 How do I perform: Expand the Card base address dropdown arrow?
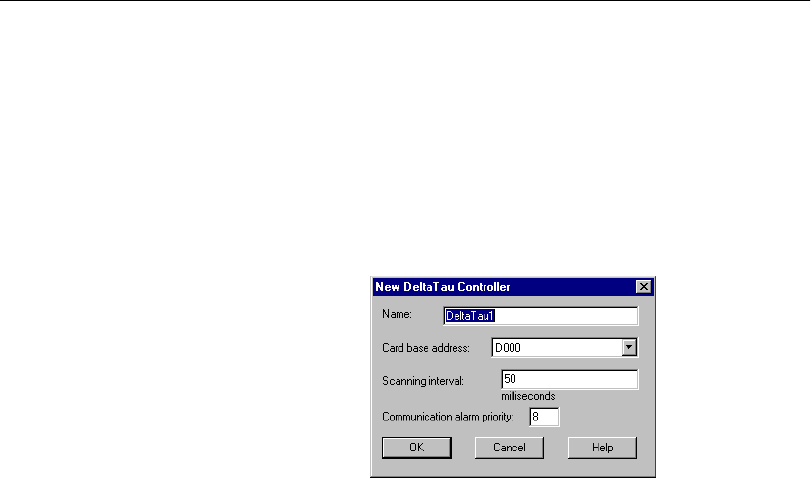tap(629, 348)
